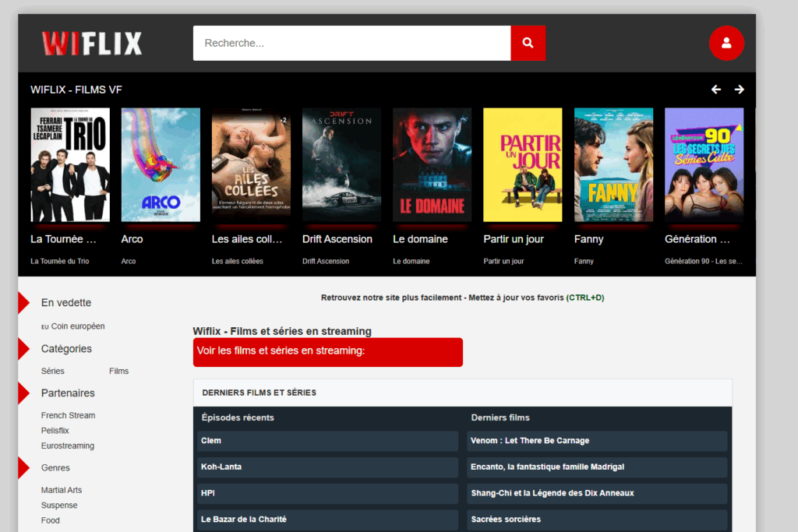Open the Drift Ascension poster
The image size is (798, 532).
point(341,165)
